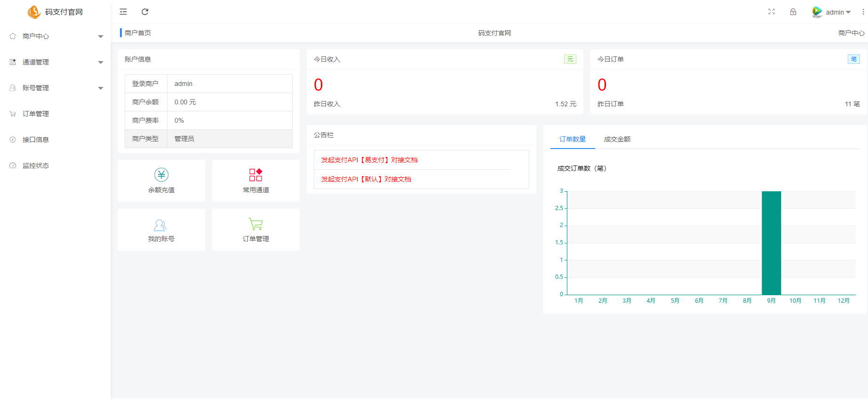The height and width of the screenshot is (400, 868).
Task: Collapse the sidebar with the menu toggle icon
Action: coord(123,12)
